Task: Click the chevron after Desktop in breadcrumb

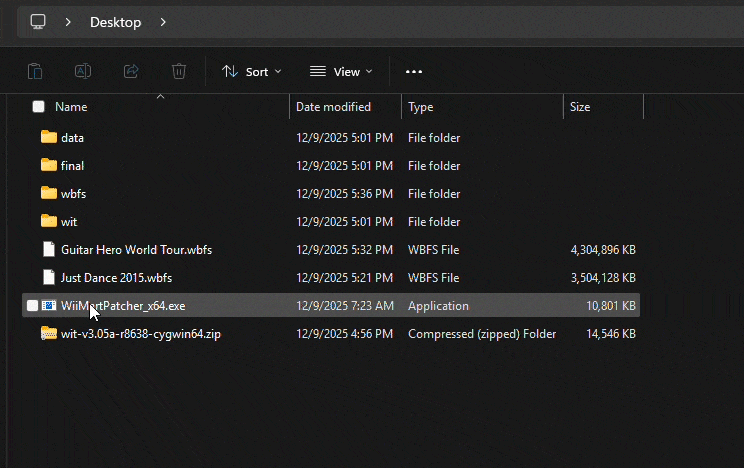Action: coord(163,21)
